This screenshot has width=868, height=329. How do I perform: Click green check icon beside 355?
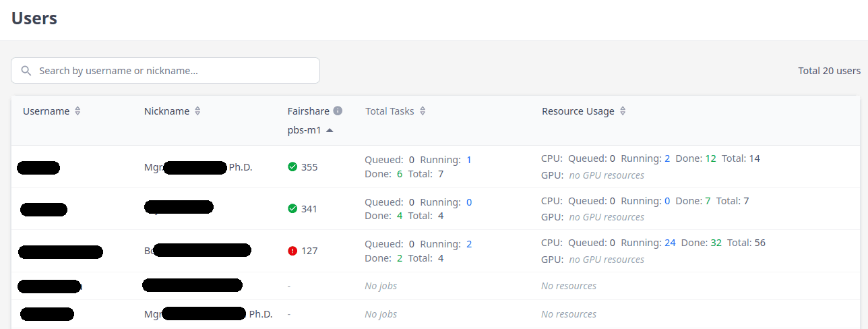pyautogui.click(x=292, y=167)
